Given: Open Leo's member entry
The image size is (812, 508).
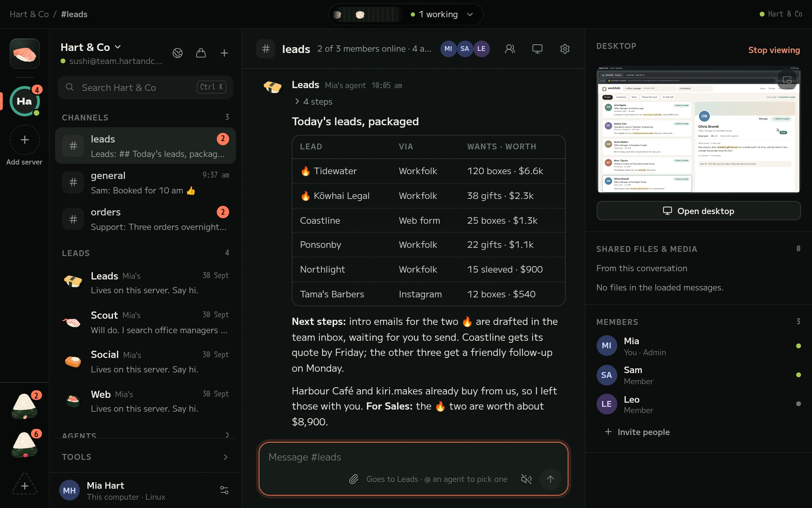Looking at the screenshot, I should click(698, 404).
